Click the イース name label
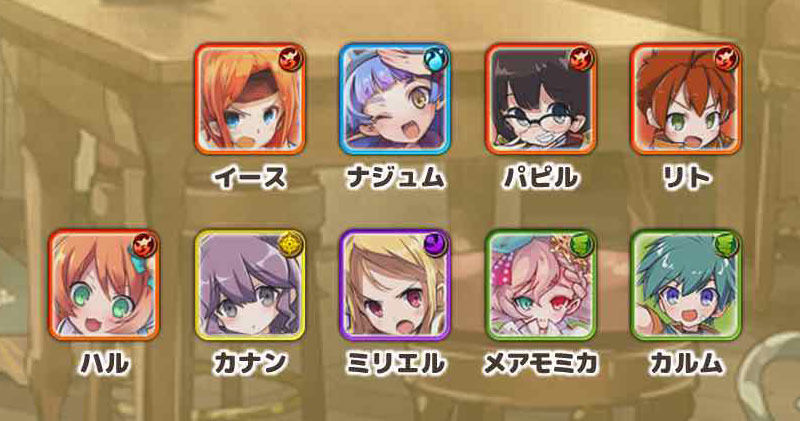 tap(250, 177)
